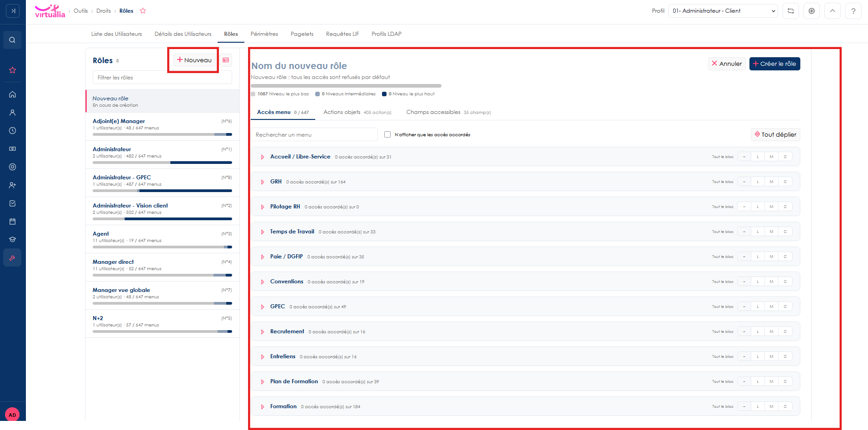Screen dimensions: 868x430
Task: Open the search magnifier in the sidebar
Action: pyautogui.click(x=12, y=40)
